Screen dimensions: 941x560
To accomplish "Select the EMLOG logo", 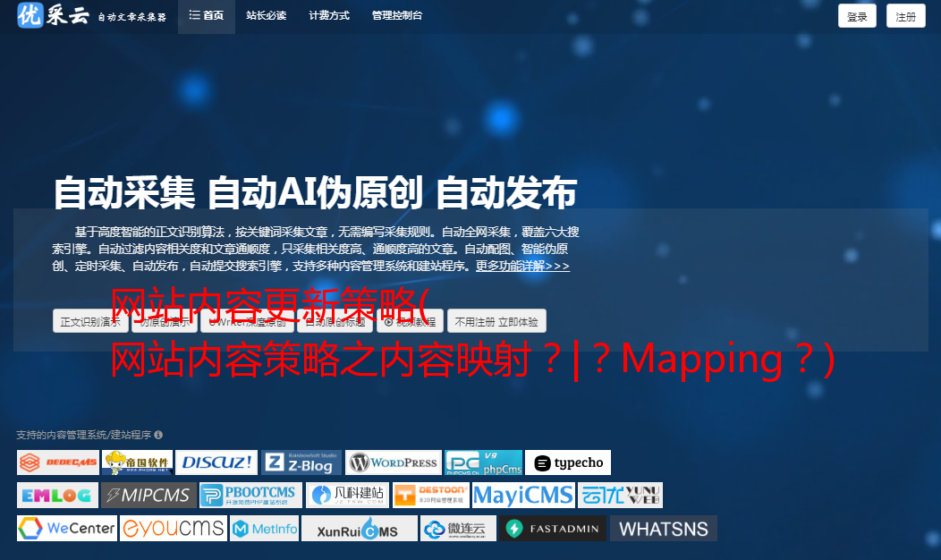I will (x=57, y=496).
